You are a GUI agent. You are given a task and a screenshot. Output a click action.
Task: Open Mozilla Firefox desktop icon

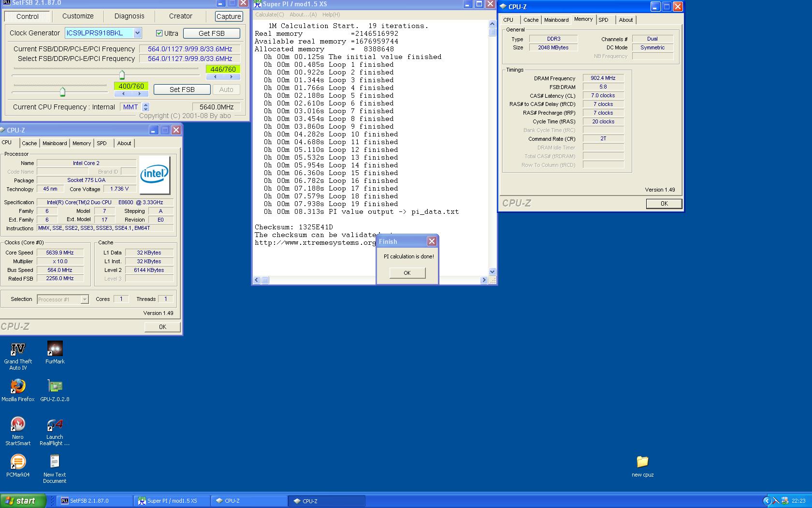pos(18,390)
